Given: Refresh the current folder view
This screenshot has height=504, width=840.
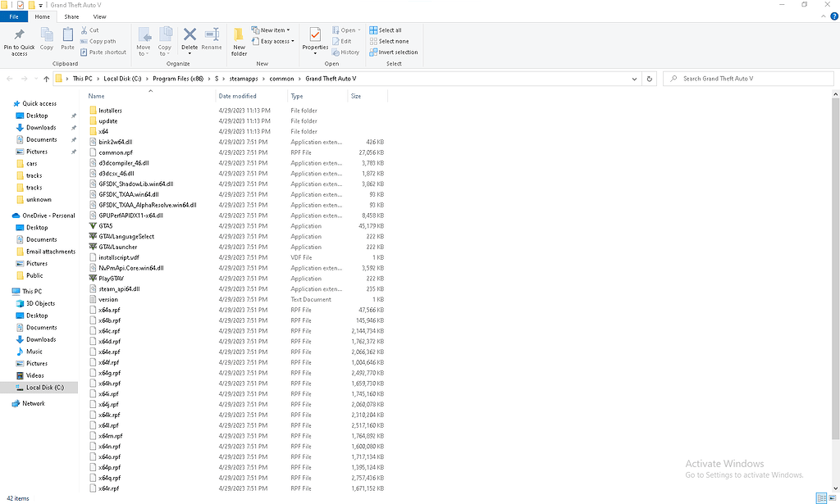Looking at the screenshot, I should pyautogui.click(x=650, y=79).
